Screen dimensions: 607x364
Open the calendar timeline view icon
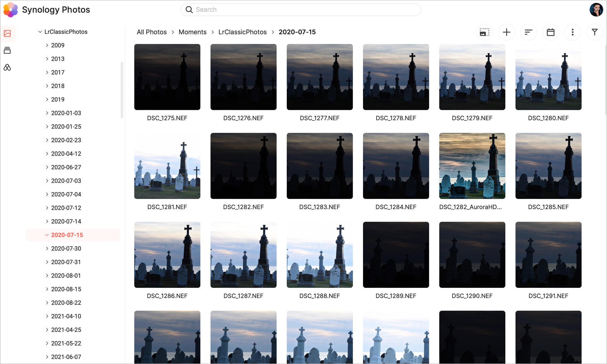551,32
